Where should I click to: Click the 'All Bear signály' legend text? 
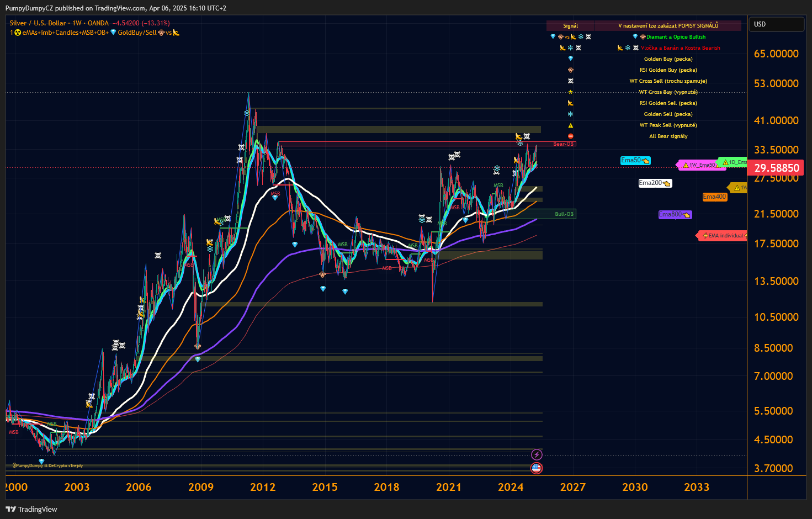coord(668,136)
